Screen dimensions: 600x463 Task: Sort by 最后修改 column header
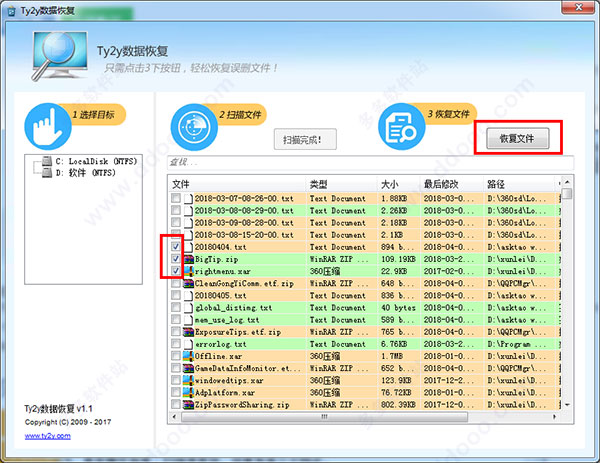click(x=452, y=184)
